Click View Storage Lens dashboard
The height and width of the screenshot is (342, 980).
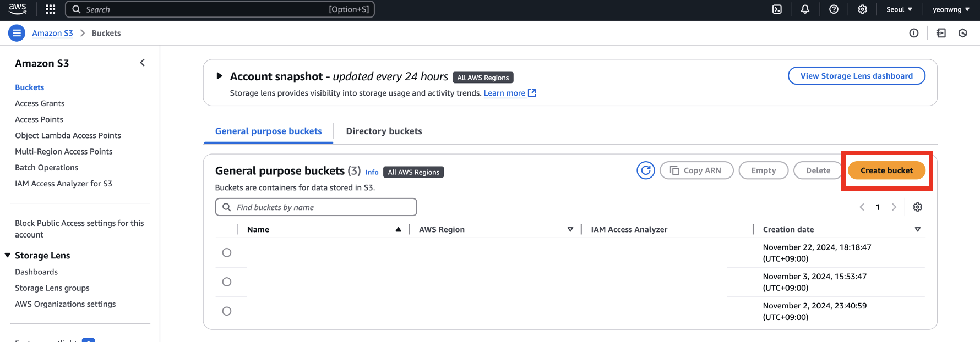(856, 76)
